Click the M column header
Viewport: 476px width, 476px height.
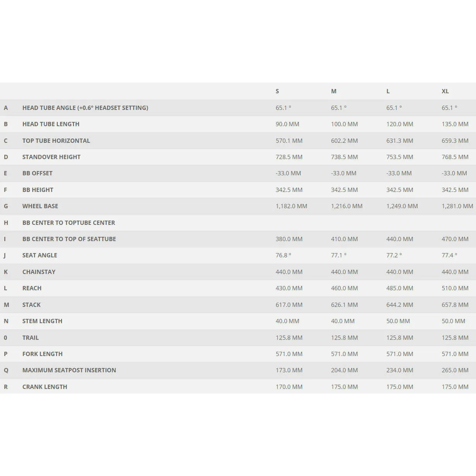(334, 91)
